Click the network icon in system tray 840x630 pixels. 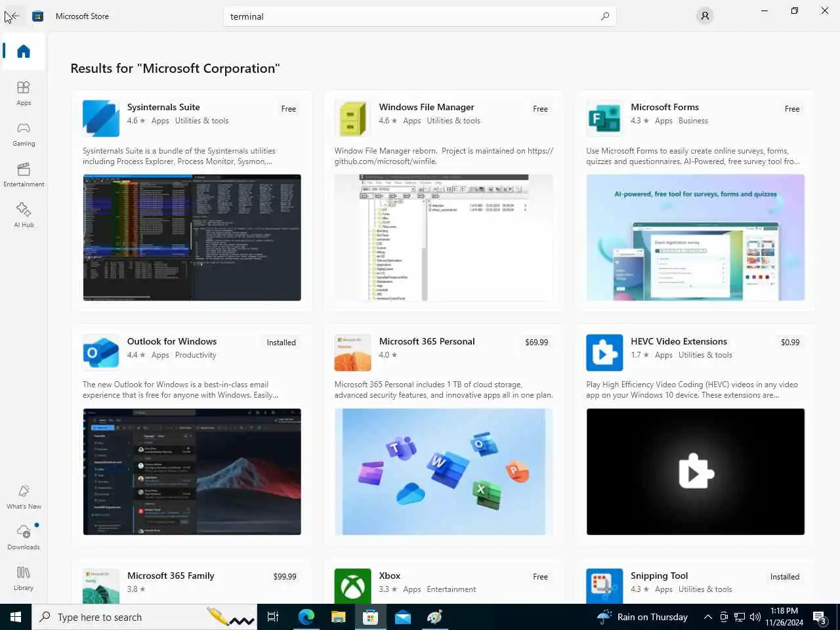point(740,617)
